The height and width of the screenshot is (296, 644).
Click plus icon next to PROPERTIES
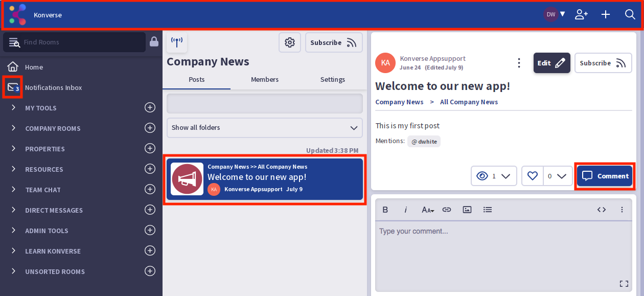pyautogui.click(x=150, y=148)
